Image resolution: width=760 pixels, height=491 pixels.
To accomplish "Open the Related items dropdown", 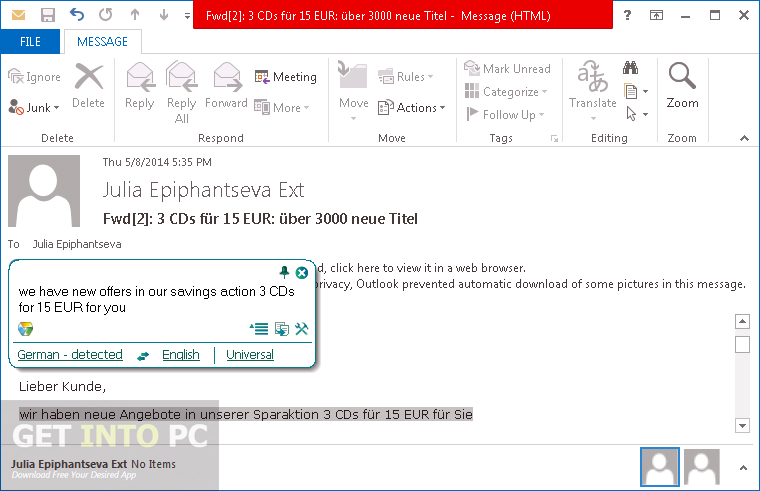I will click(x=636, y=91).
